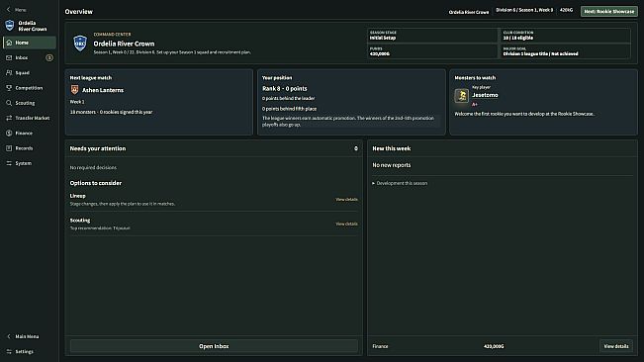Click the Scouting magnifier icon
Screen dimensions: 644x362
[x=9, y=103]
